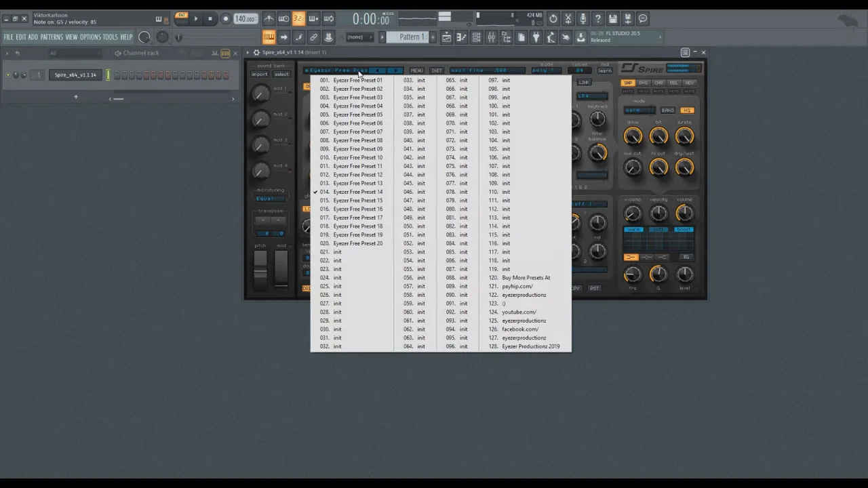Open the OPTIONS menu
The width and height of the screenshot is (868, 488).
tap(90, 37)
